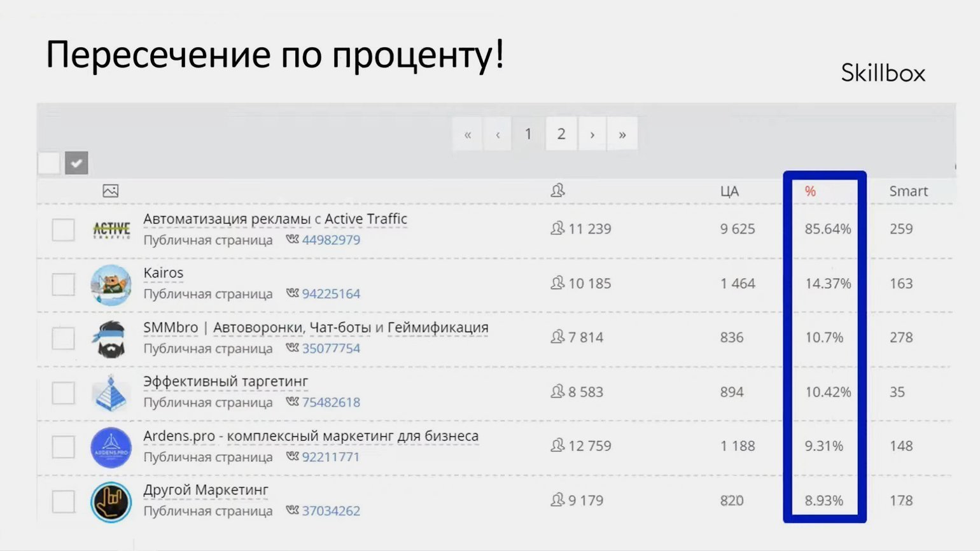The height and width of the screenshot is (551, 980).
Task: Click VK icon next to 92211771
Action: click(292, 457)
